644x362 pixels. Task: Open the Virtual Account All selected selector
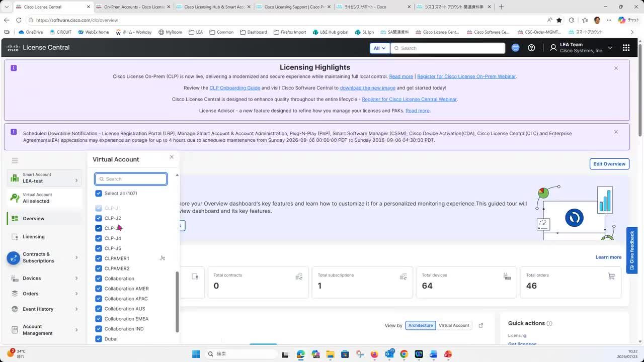(x=44, y=198)
